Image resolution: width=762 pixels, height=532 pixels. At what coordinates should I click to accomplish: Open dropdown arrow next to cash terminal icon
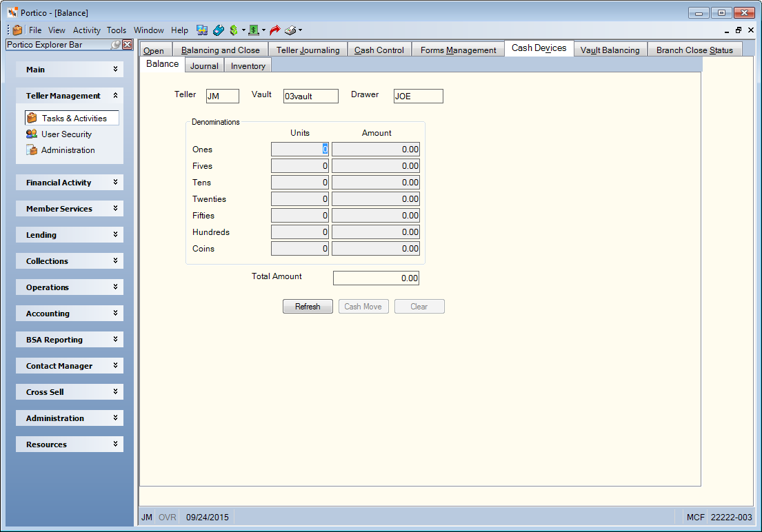pyautogui.click(x=263, y=30)
